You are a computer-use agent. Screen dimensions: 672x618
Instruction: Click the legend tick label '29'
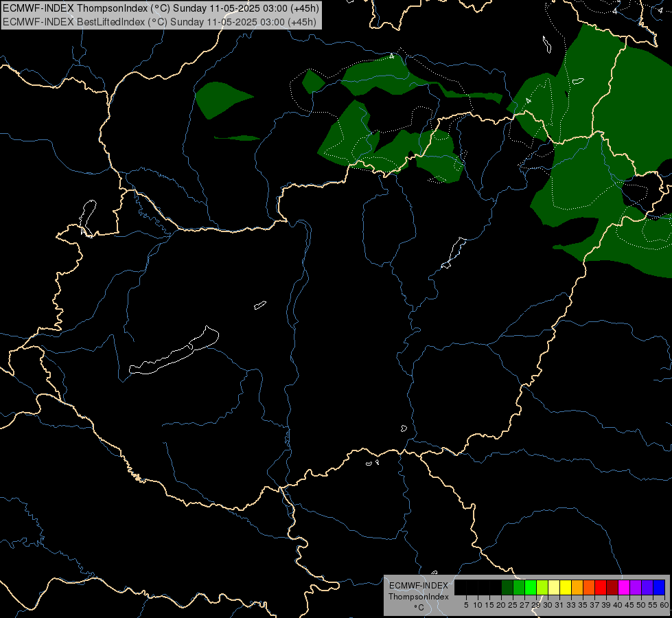536,605
